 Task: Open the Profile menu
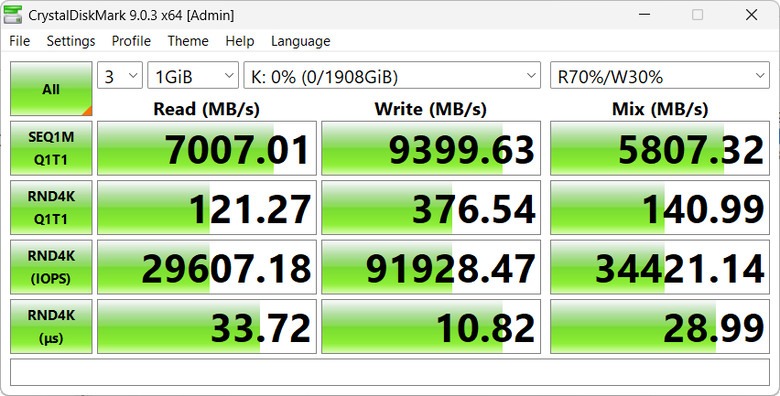tap(131, 41)
